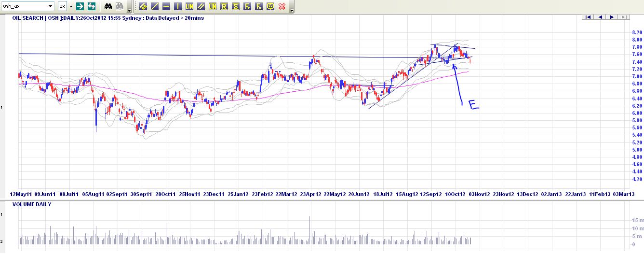Screen dimensions: 644x254
Task: Select the chain-link drawing tool icon
Action: coord(143,6)
